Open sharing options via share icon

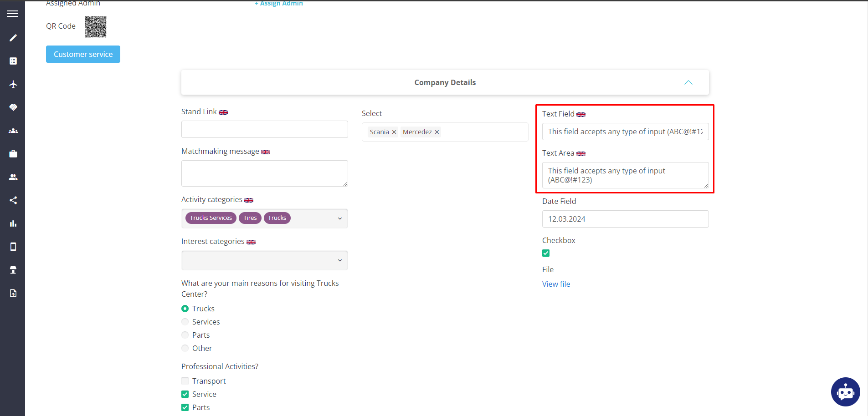click(x=12, y=200)
